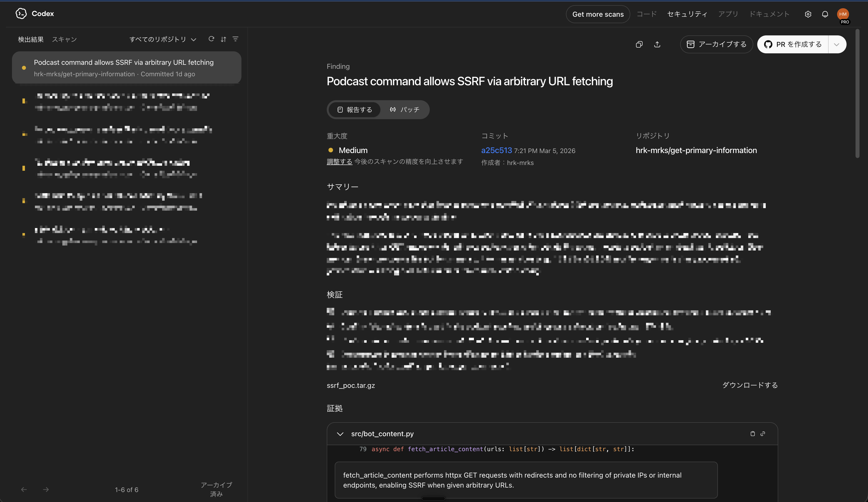868x502 pixels.
Task: Open the セキュリティ menu item
Action: (x=687, y=14)
